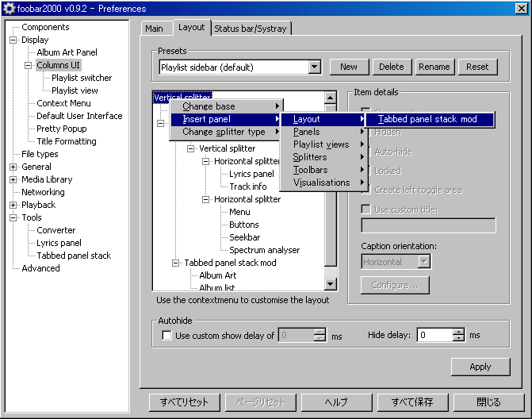Open the Splitters submenu

[323, 157]
